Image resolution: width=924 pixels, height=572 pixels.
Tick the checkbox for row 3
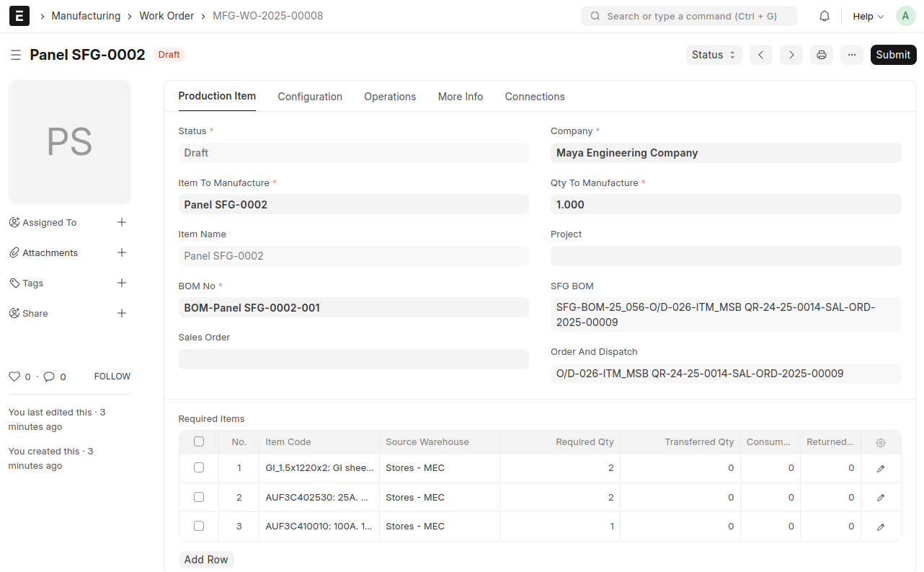point(199,526)
